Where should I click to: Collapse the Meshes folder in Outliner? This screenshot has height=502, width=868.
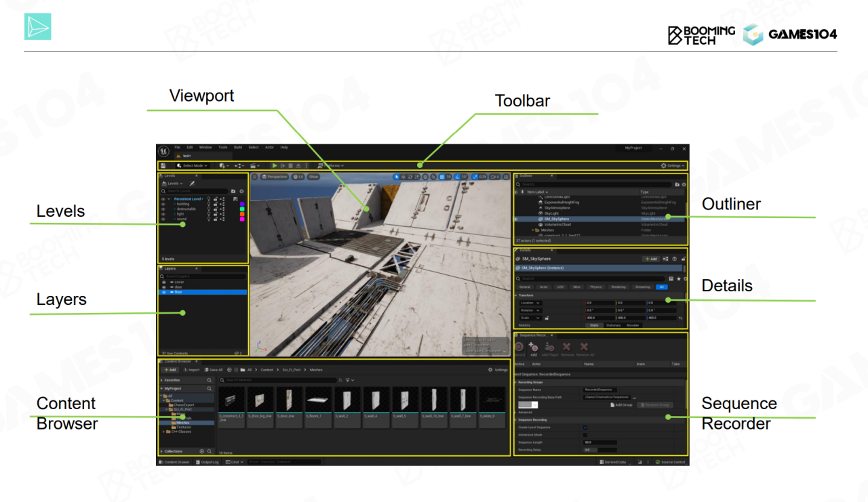click(534, 230)
